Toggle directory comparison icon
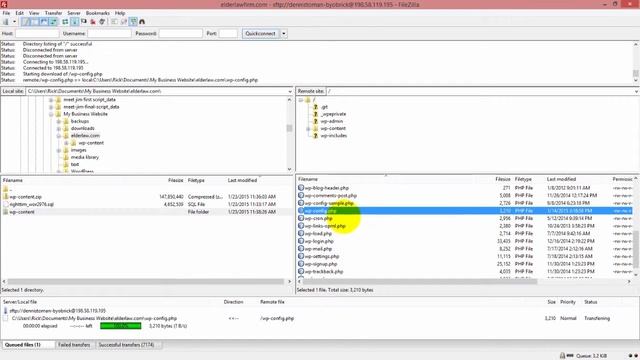 coord(124,22)
